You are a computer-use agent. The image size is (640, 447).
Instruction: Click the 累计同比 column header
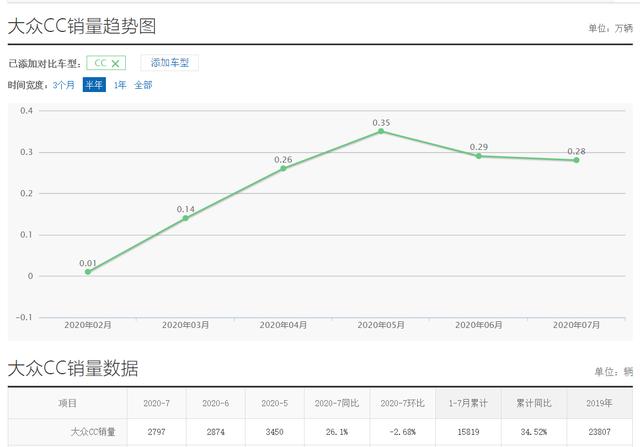pos(534,403)
